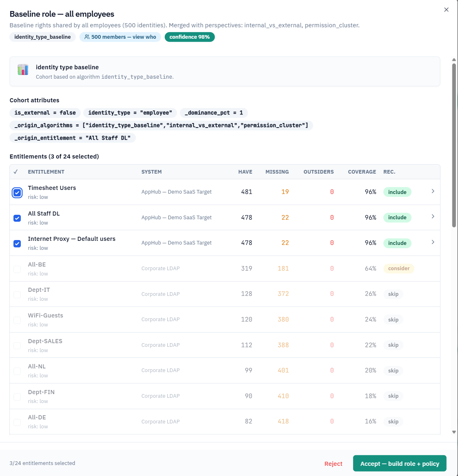Click the consider badge for All-BE
Screen dimensions: 458x476
pos(399,268)
